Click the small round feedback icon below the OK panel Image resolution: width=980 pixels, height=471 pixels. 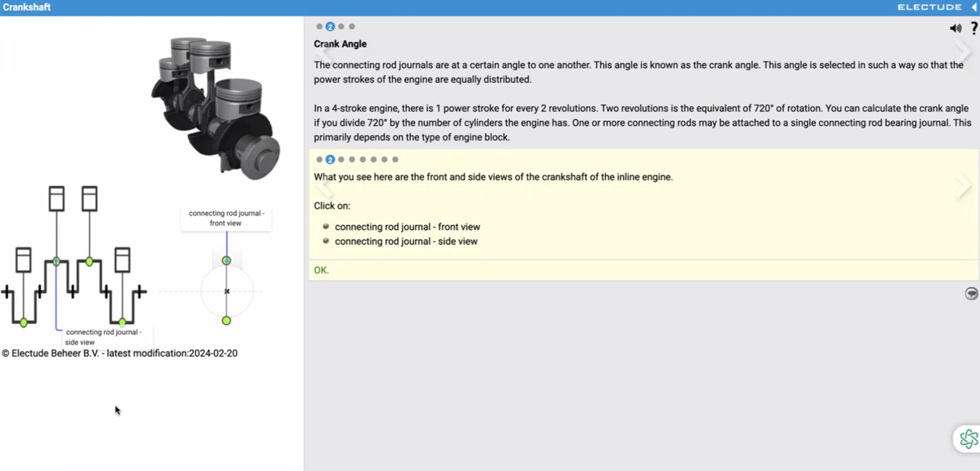(x=971, y=294)
